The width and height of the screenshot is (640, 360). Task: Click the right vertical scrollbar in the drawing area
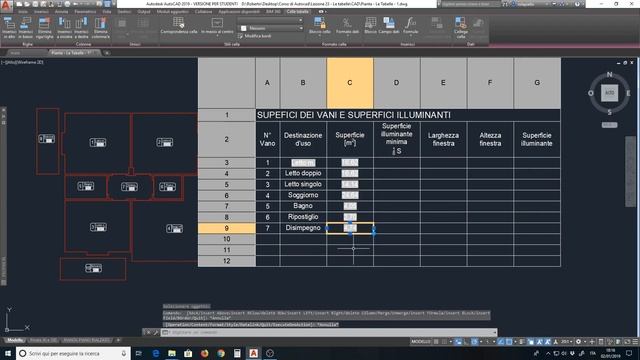[x=631, y=171]
